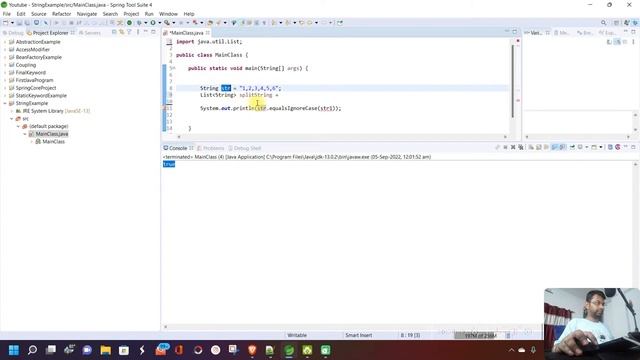The width and height of the screenshot is (640, 360).
Task: Open the Refactor menu
Action: [x=62, y=14]
